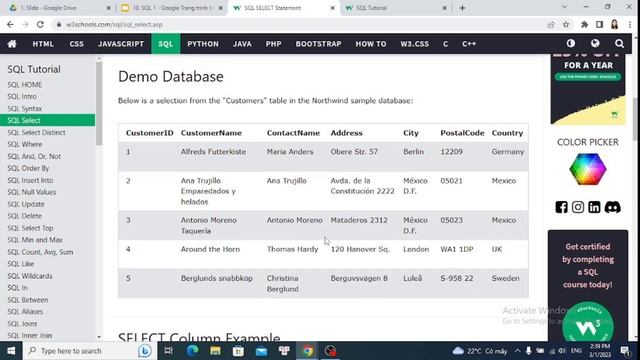Open the Chrome three-dot menu
Viewport: 640px width, 360px height.
click(x=630, y=24)
